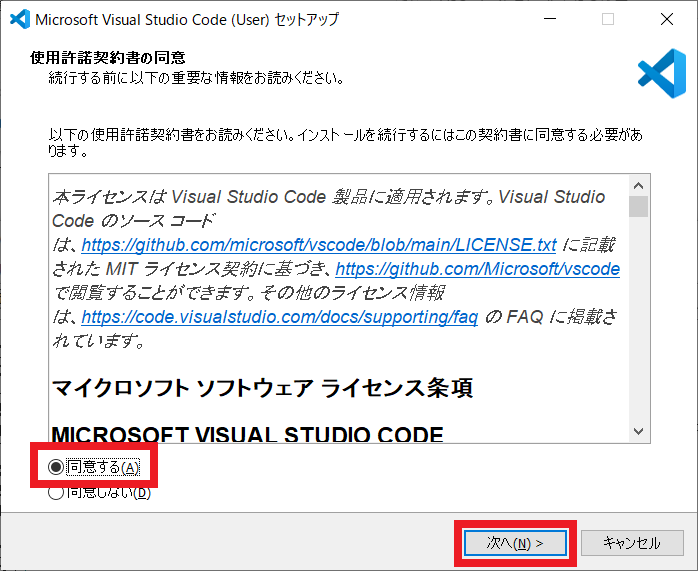Image resolution: width=698 pixels, height=571 pixels.
Task: Select the 同意しない(D) radio button
Action: coord(99,493)
